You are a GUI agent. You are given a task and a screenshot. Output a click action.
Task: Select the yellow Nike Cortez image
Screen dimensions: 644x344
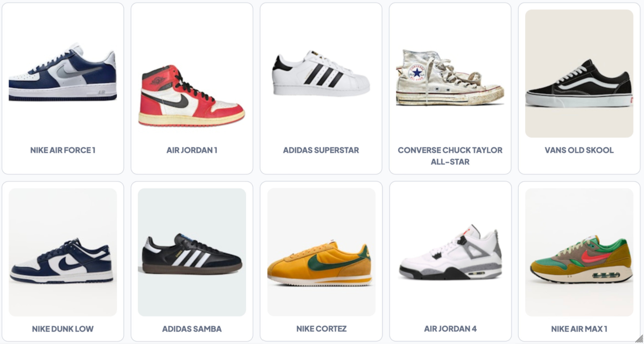click(321, 252)
